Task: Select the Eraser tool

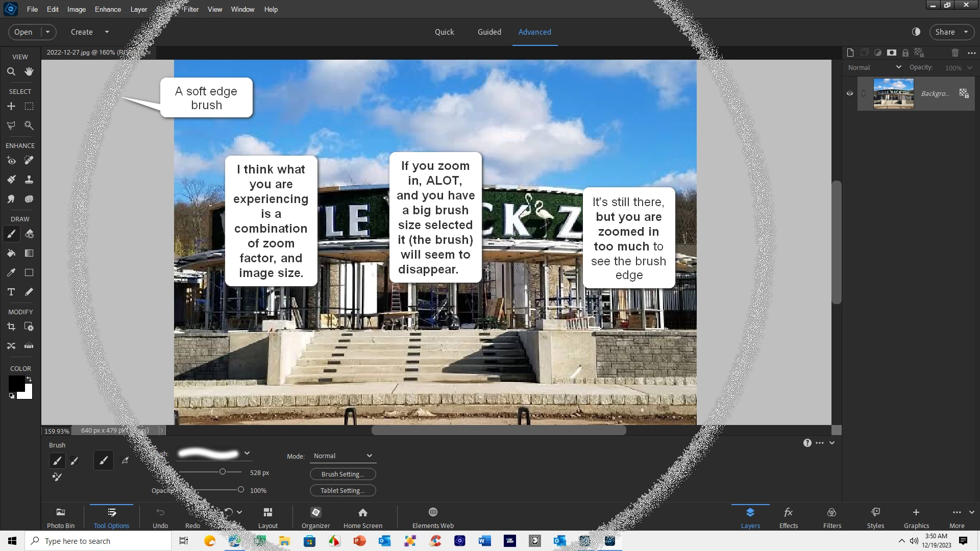Action: tap(29, 234)
